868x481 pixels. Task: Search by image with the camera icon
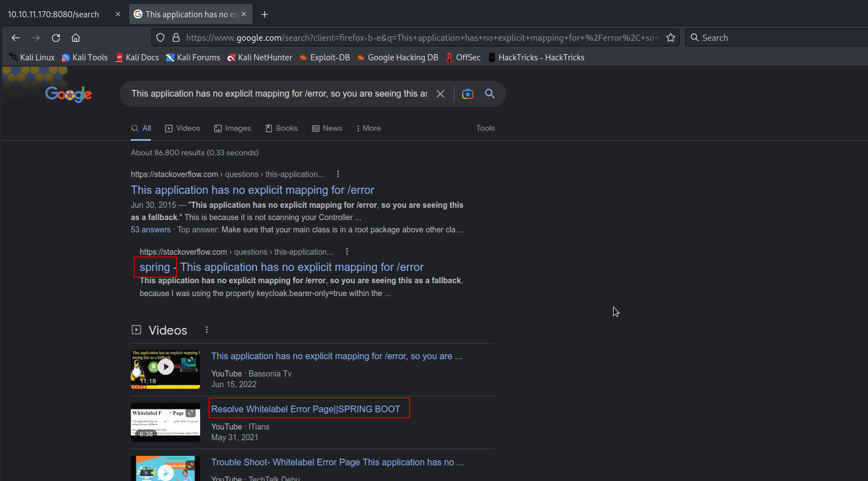pyautogui.click(x=468, y=94)
